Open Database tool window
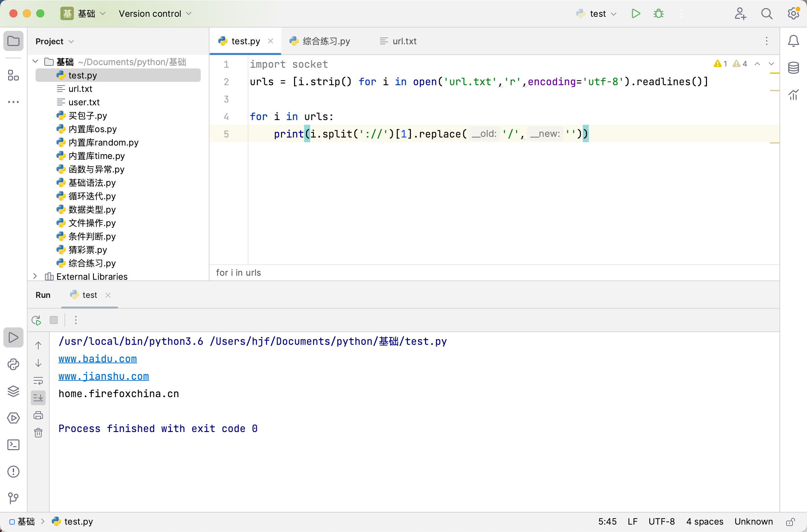 coord(793,68)
